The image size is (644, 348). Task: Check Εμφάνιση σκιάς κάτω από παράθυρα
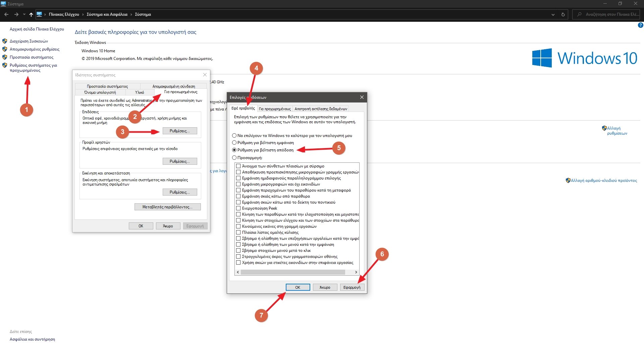tap(238, 196)
